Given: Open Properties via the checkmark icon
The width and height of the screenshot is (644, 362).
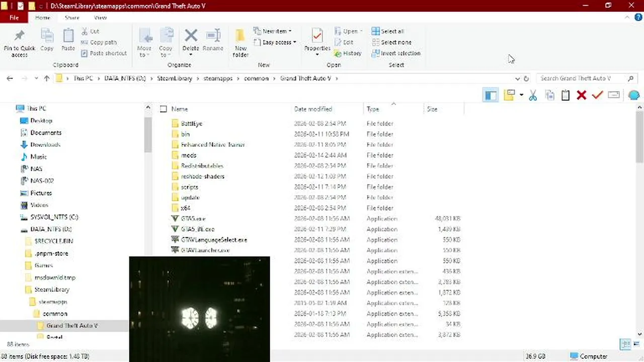Looking at the screenshot, I should click(x=317, y=36).
